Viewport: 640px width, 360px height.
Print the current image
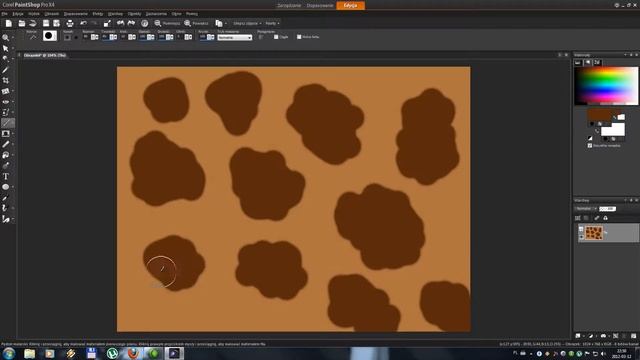pyautogui.click(x=70, y=23)
